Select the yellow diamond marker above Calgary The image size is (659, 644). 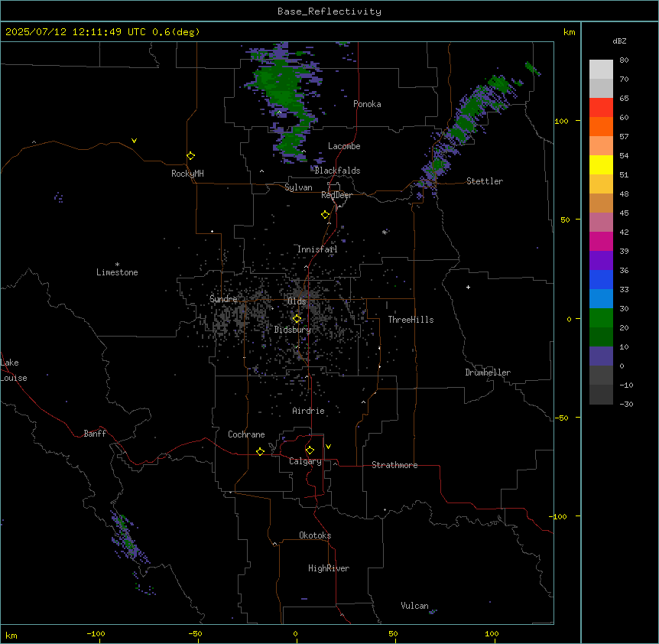point(310,450)
